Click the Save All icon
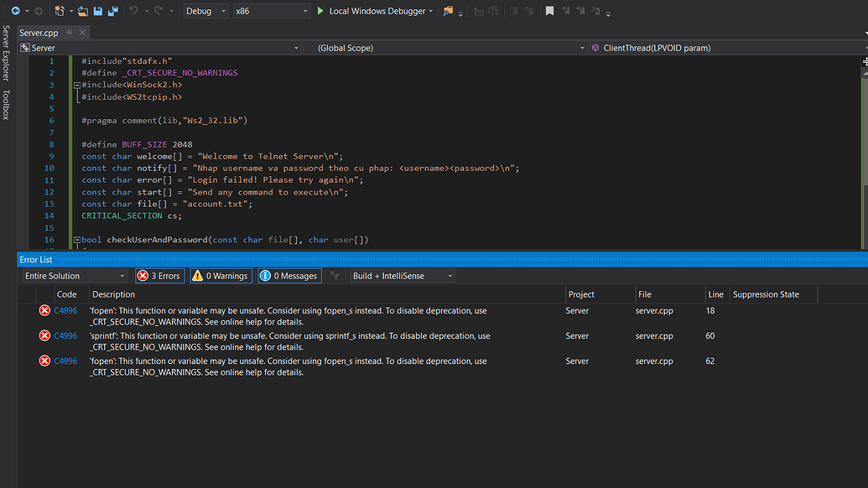The height and width of the screenshot is (488, 868). [112, 11]
